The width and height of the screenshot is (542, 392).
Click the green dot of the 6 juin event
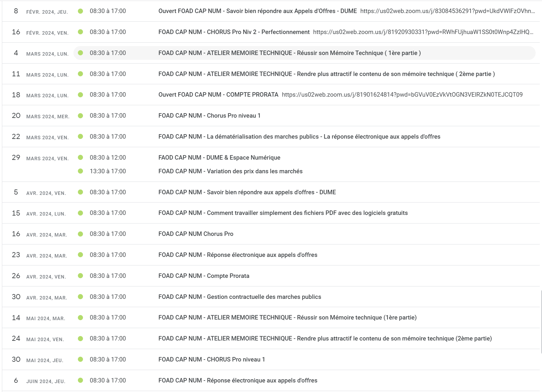[x=80, y=381]
